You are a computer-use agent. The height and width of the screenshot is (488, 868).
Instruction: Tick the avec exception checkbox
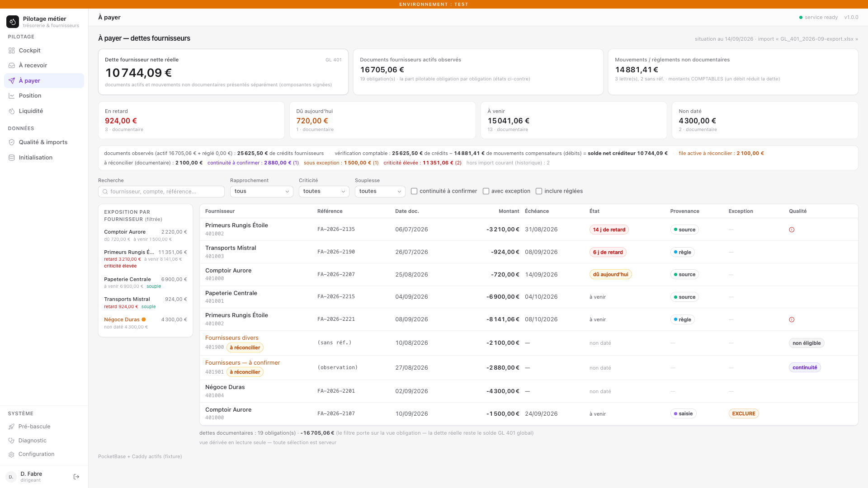pos(486,191)
